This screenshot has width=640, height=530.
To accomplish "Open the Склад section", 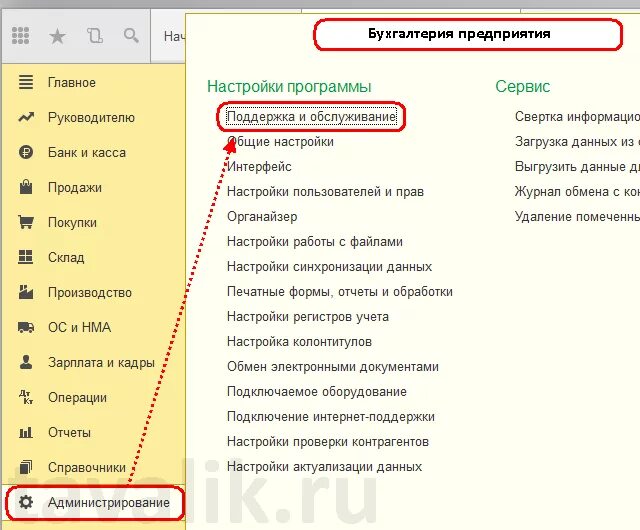I will (x=66, y=258).
